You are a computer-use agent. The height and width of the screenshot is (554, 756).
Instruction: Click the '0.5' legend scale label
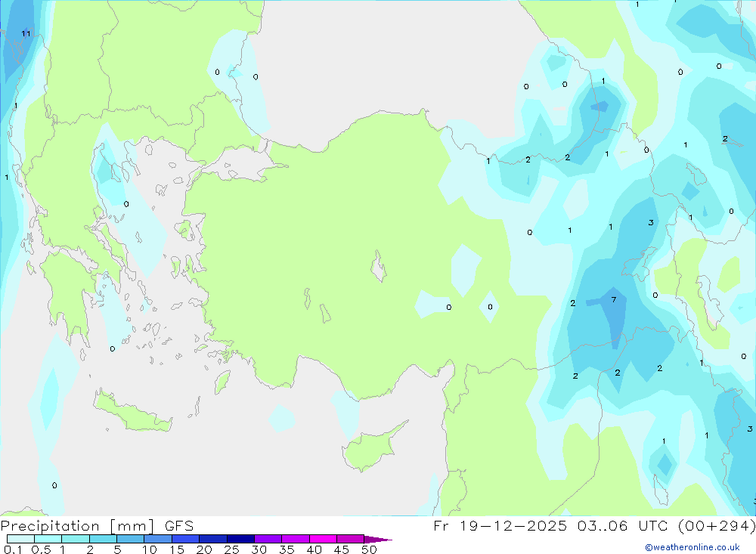(41, 549)
